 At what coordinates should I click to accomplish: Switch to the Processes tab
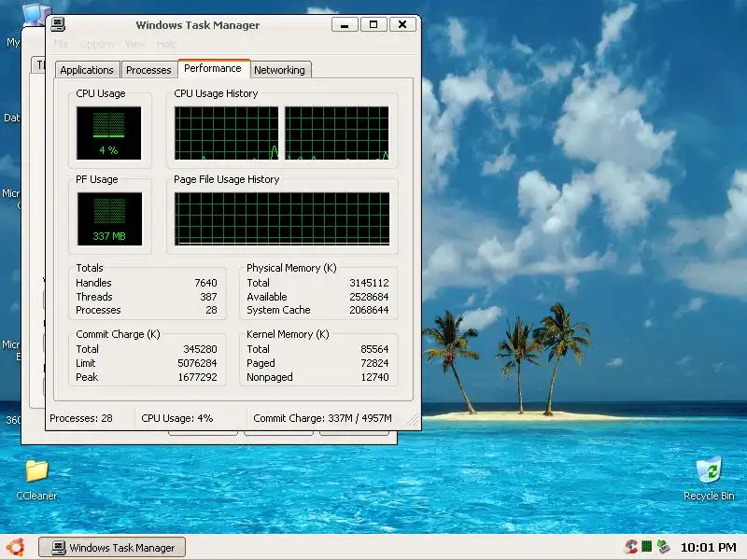[148, 70]
